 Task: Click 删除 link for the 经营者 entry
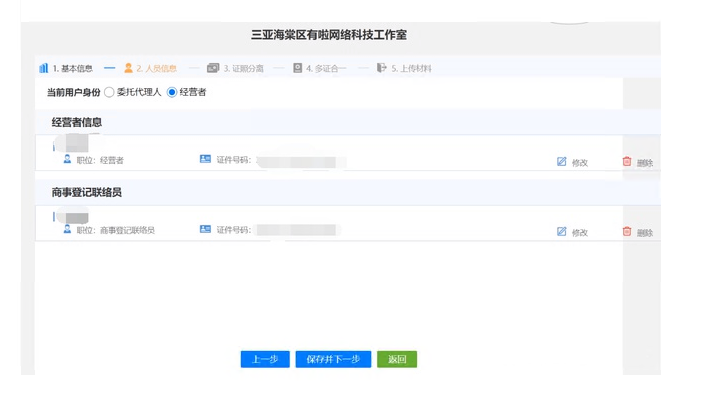(x=645, y=163)
